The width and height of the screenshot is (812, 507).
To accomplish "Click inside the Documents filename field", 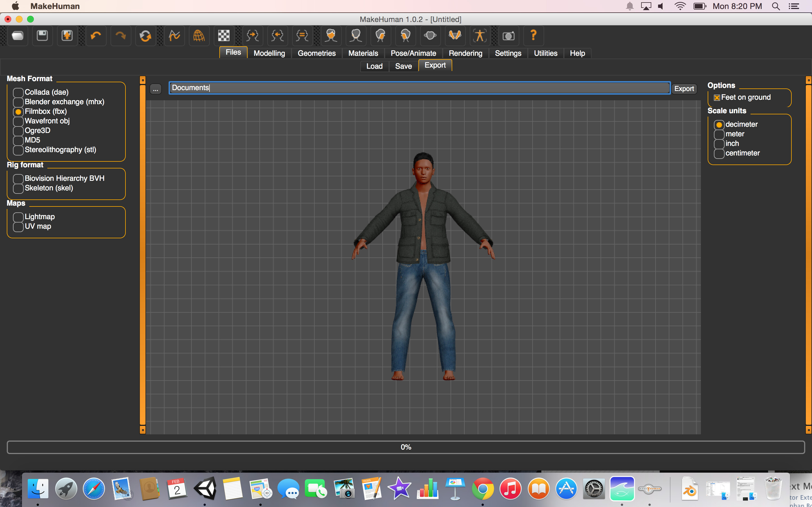I will click(x=336, y=88).
